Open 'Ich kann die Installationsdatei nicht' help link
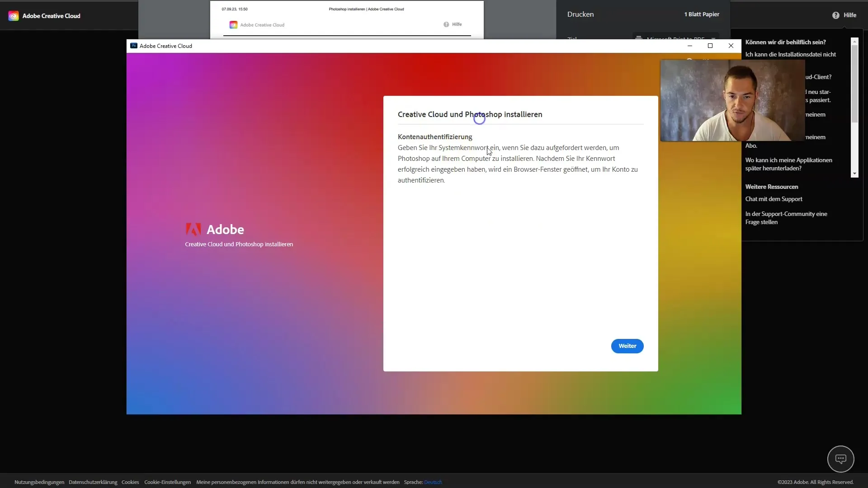Image resolution: width=868 pixels, height=488 pixels. click(x=790, y=54)
